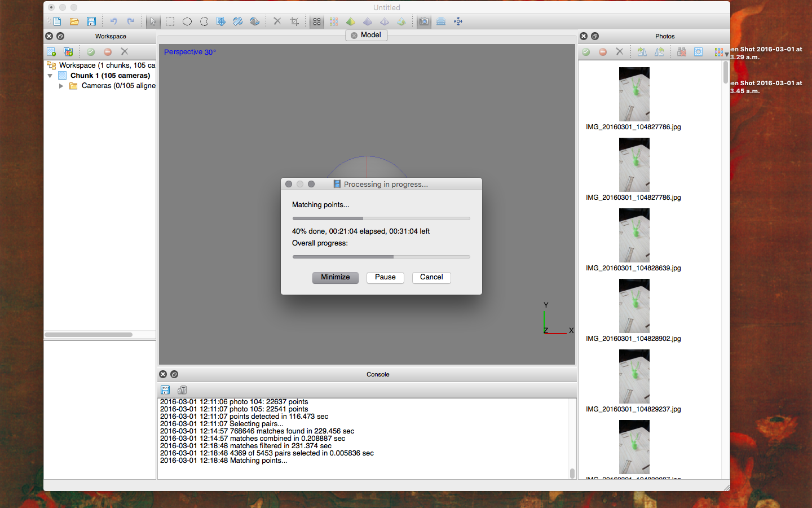Click the Minimize button in the progress dialog
The width and height of the screenshot is (812, 508).
[336, 277]
